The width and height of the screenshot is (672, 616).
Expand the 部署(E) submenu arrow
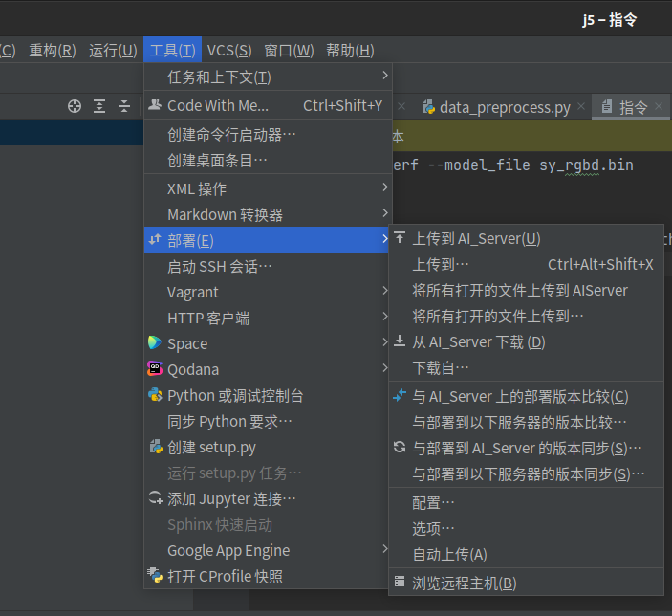385,239
